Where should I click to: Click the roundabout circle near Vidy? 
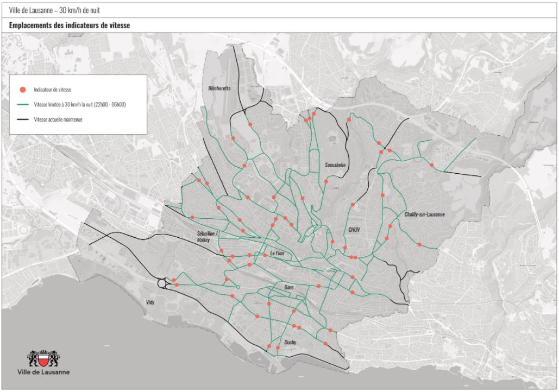click(161, 283)
